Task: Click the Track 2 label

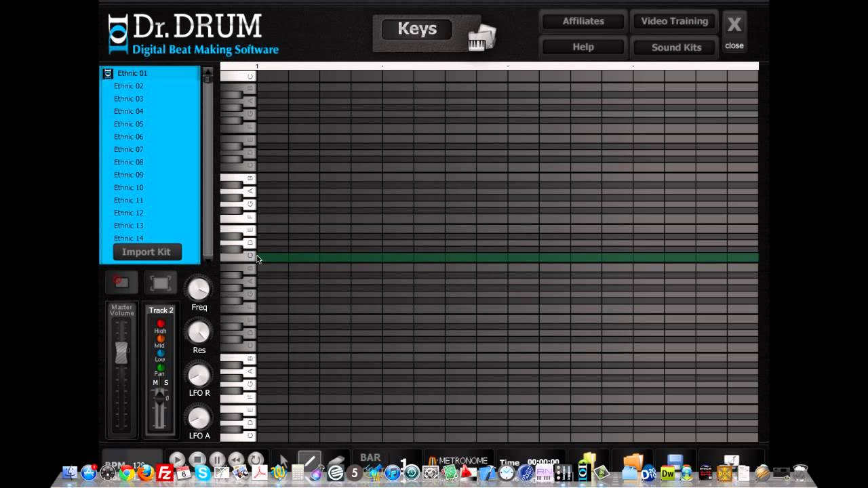Action: (x=161, y=310)
